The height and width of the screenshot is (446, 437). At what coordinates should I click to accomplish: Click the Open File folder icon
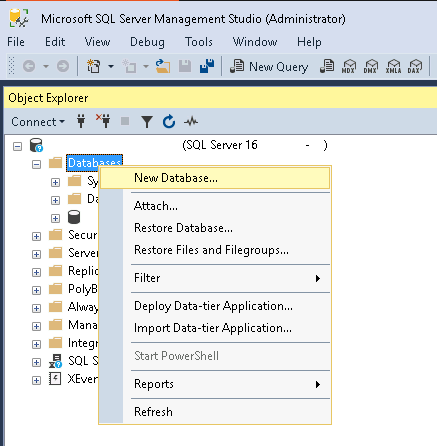click(x=163, y=66)
